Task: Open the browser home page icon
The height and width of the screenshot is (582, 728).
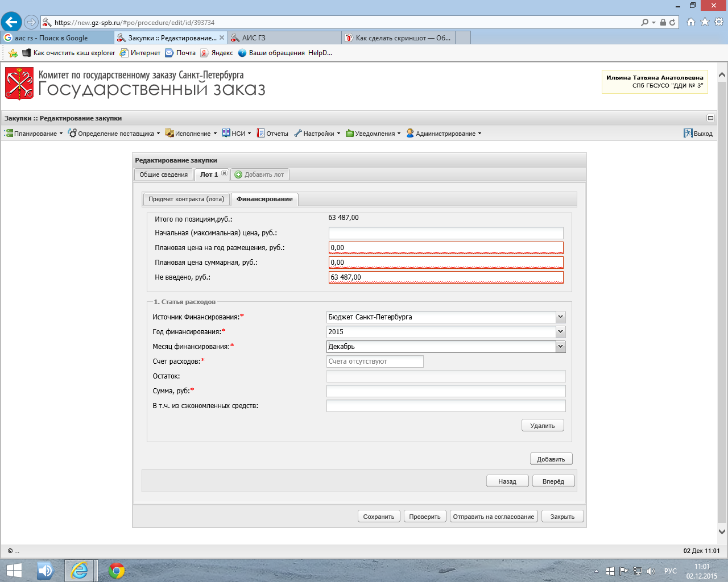Action: coord(691,22)
